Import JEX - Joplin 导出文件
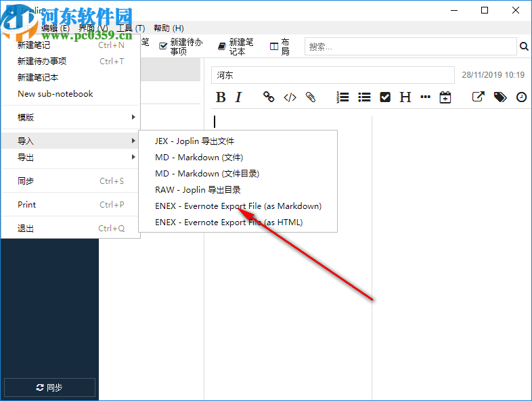Screen dimensions: 532x401 point(238,141)
